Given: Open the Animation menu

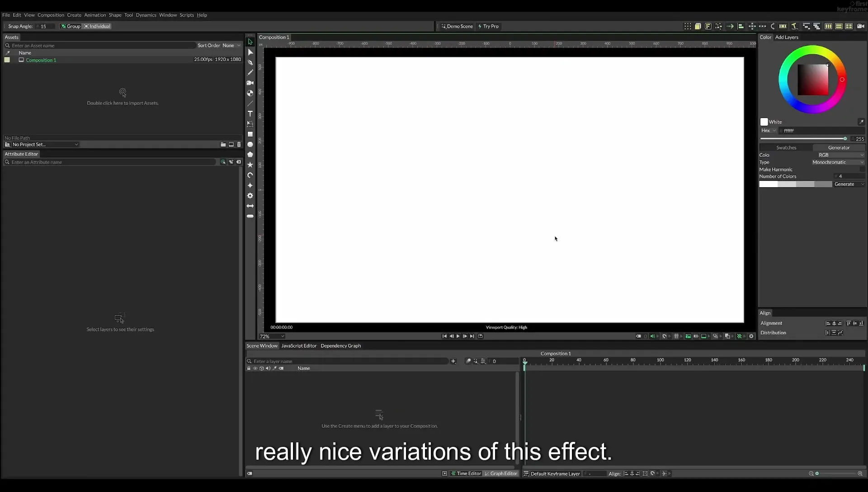Looking at the screenshot, I should [95, 15].
